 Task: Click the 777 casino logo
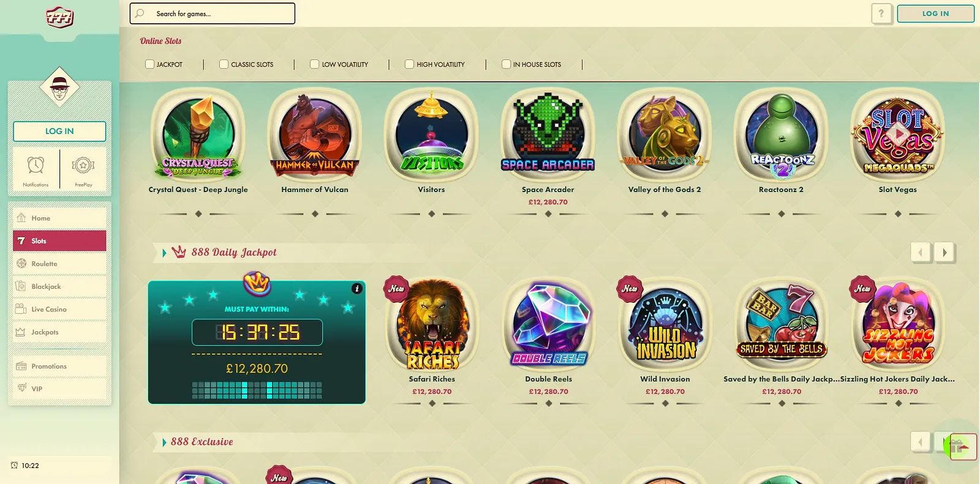pos(59,17)
